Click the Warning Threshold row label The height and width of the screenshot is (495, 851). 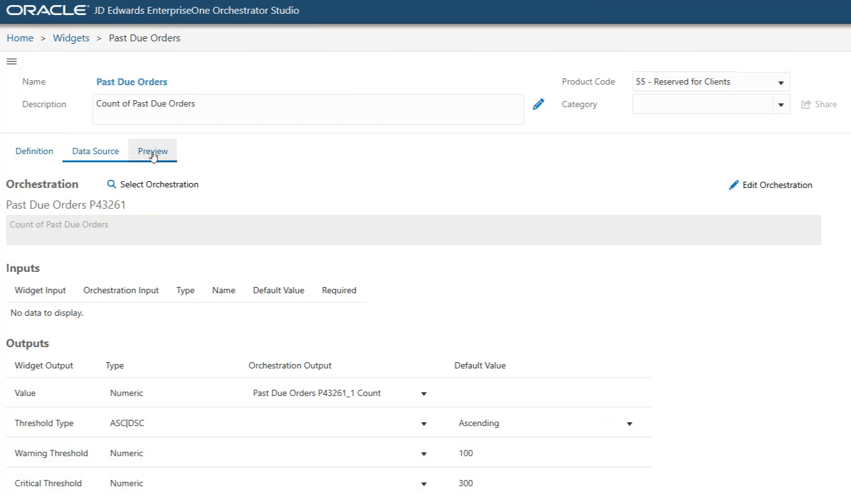point(51,453)
